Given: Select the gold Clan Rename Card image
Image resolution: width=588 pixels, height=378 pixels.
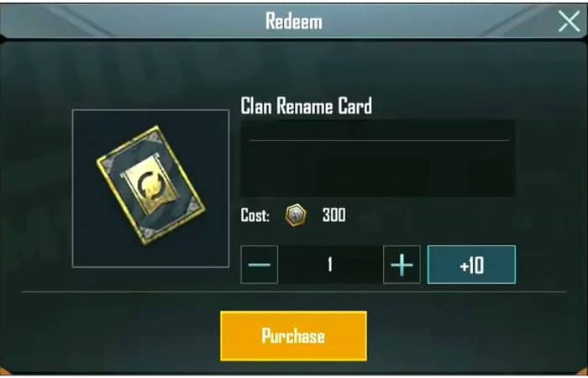Looking at the screenshot, I should point(150,186).
